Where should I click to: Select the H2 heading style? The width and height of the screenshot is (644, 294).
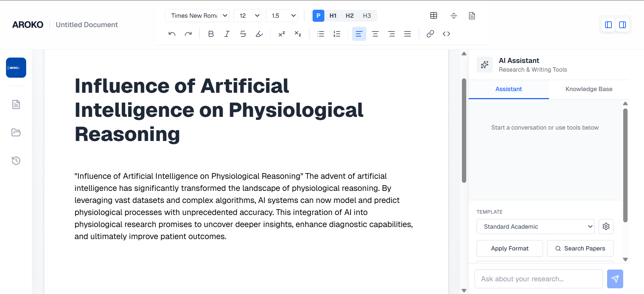[350, 16]
